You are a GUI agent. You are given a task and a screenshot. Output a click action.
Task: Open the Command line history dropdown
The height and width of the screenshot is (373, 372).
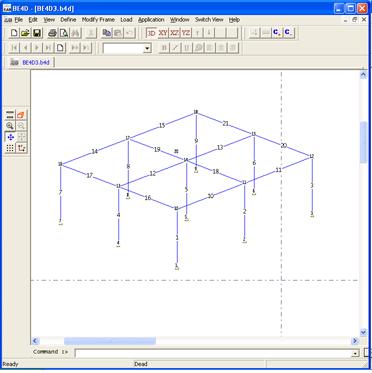click(x=356, y=353)
